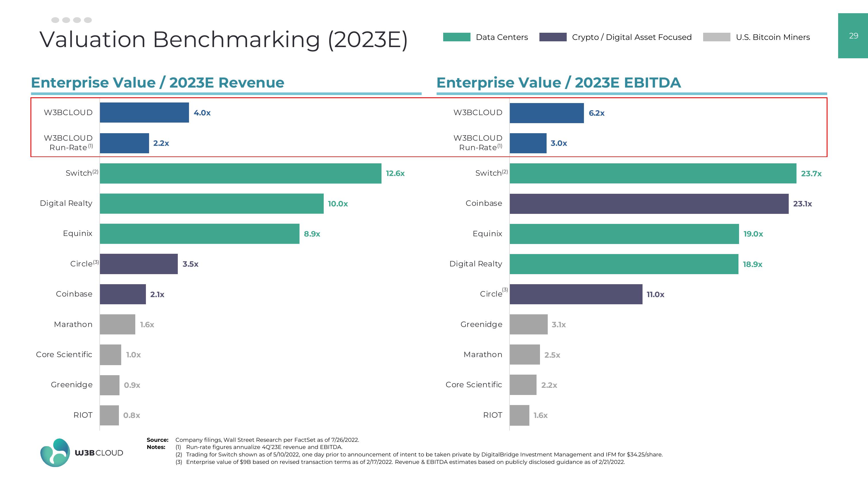The width and height of the screenshot is (868, 488).
Task: Click 'Circle' label in the EBITDA chart
Action: [491, 294]
